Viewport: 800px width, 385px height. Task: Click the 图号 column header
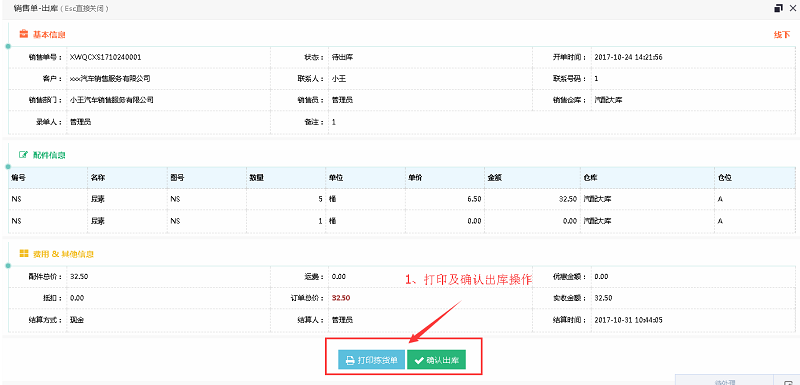pos(178,177)
